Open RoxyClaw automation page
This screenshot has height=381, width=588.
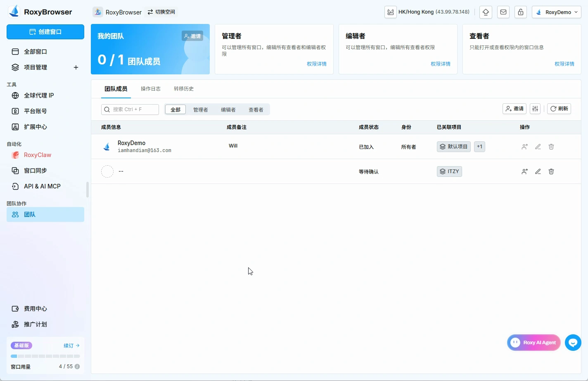tap(45, 155)
